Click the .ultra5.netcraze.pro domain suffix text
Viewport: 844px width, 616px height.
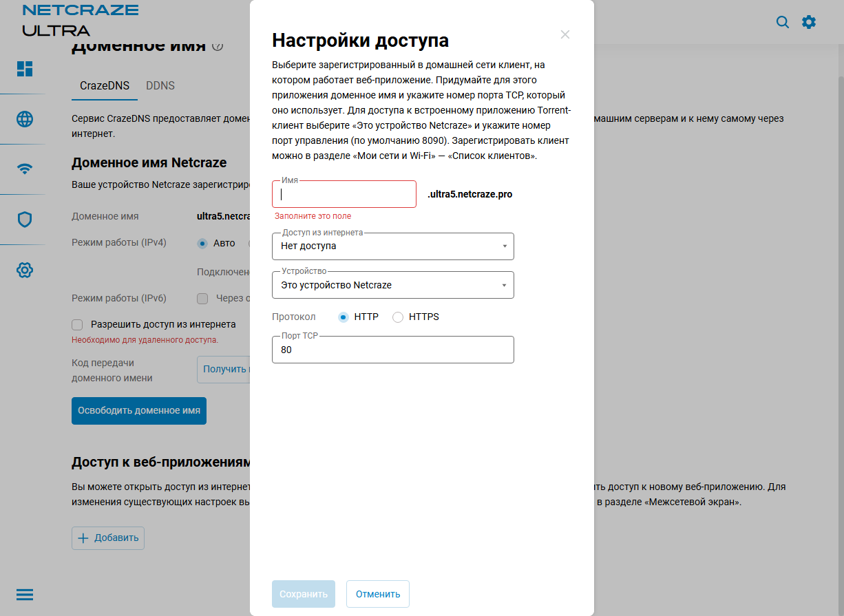click(470, 195)
